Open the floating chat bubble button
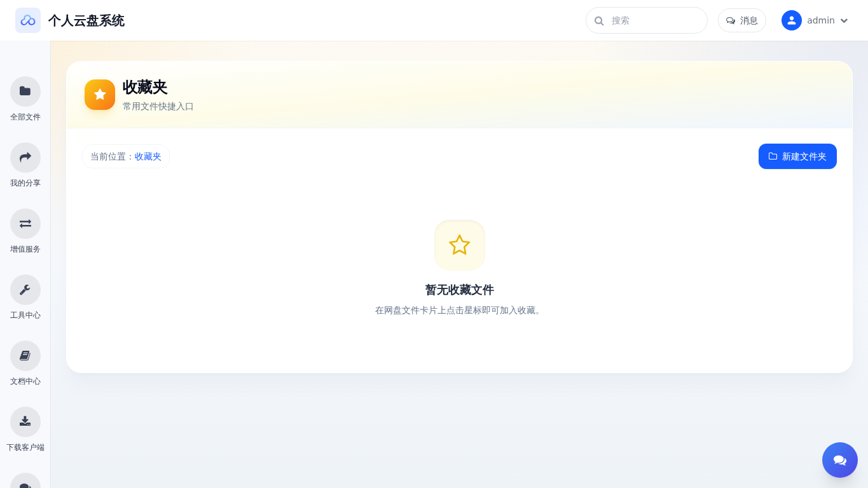Image resolution: width=868 pixels, height=488 pixels. pyautogui.click(x=840, y=460)
